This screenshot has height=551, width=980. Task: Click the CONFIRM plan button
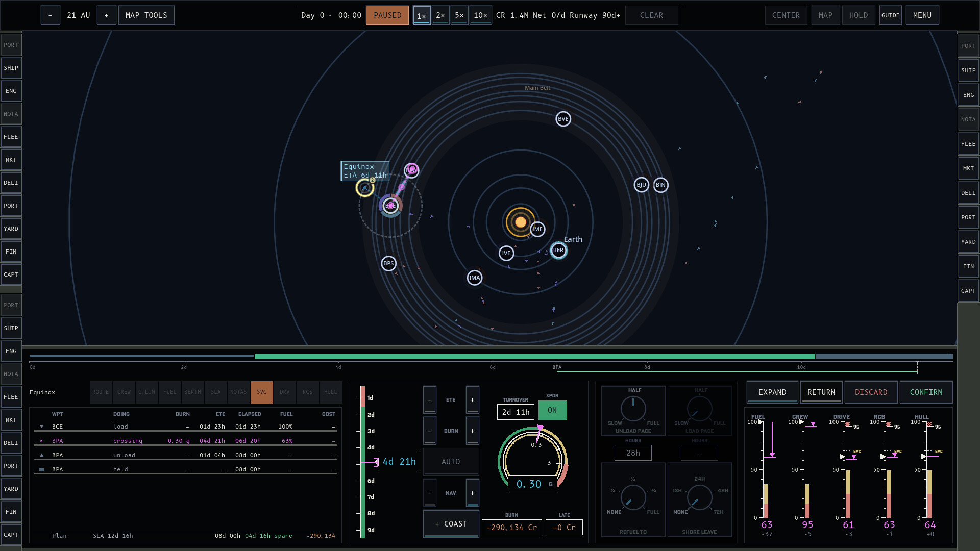(x=926, y=392)
